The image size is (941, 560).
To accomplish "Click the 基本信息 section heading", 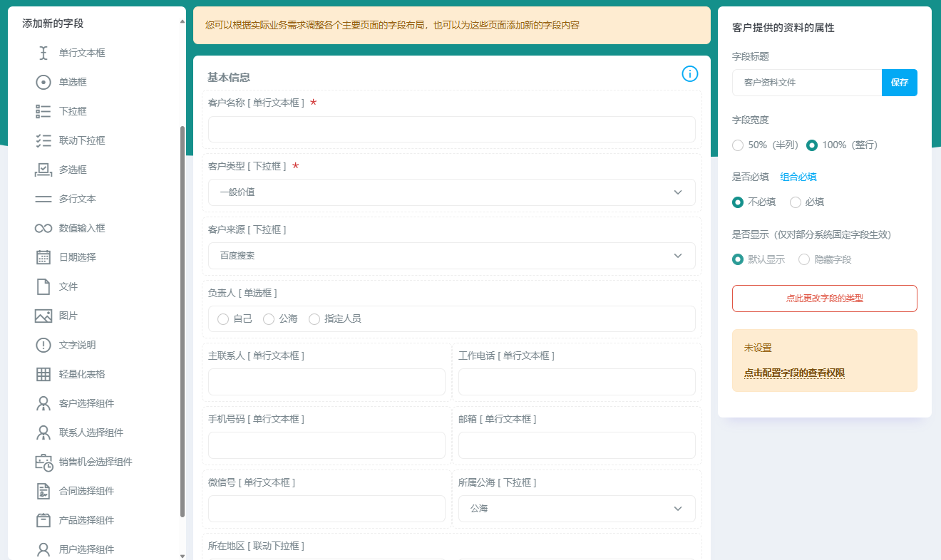I will (x=229, y=77).
